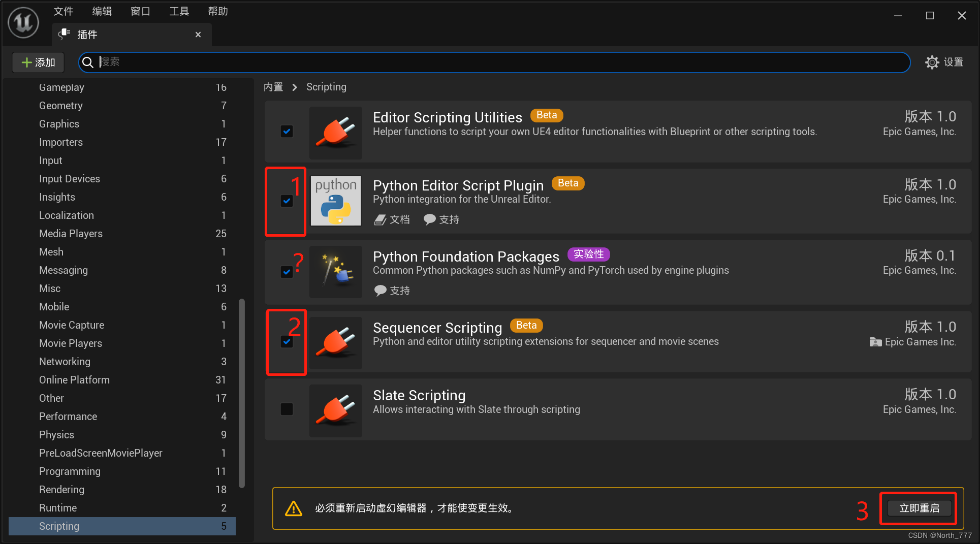Open the 编辑 menu
The image size is (980, 544).
pyautogui.click(x=102, y=11)
